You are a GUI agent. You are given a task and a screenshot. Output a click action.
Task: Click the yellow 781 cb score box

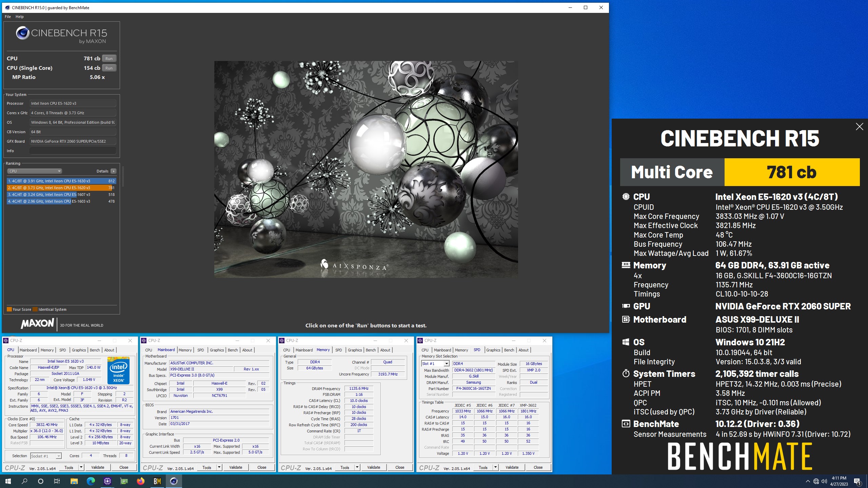(x=792, y=172)
